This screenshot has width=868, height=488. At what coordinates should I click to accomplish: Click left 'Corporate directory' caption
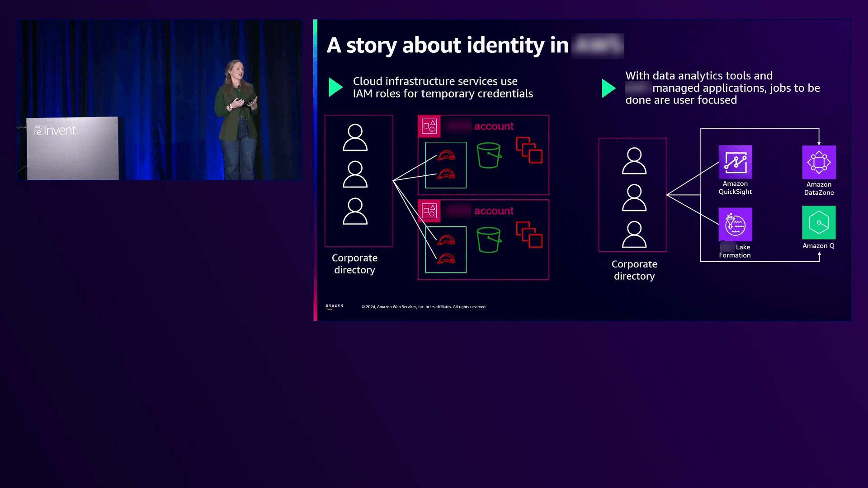point(354,264)
